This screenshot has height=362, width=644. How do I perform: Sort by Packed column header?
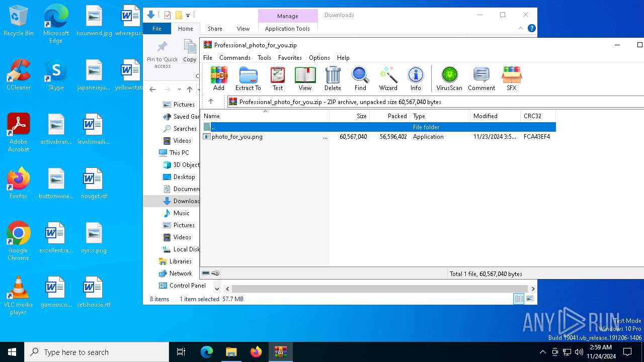(390, 116)
